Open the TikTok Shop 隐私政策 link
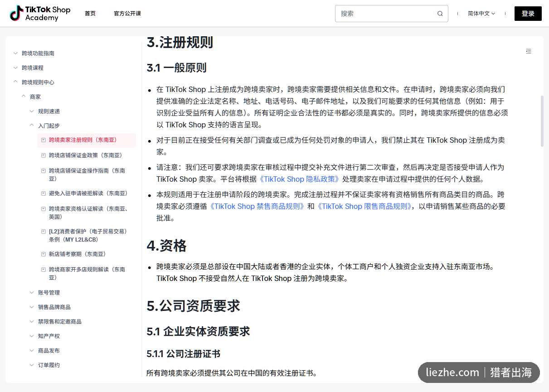This screenshot has width=549, height=392. [299, 179]
